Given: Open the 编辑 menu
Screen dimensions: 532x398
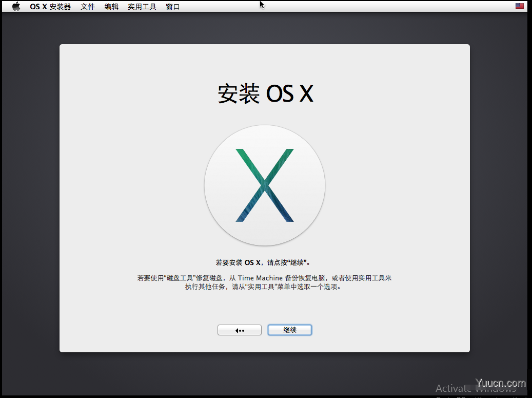Looking at the screenshot, I should pos(111,7).
